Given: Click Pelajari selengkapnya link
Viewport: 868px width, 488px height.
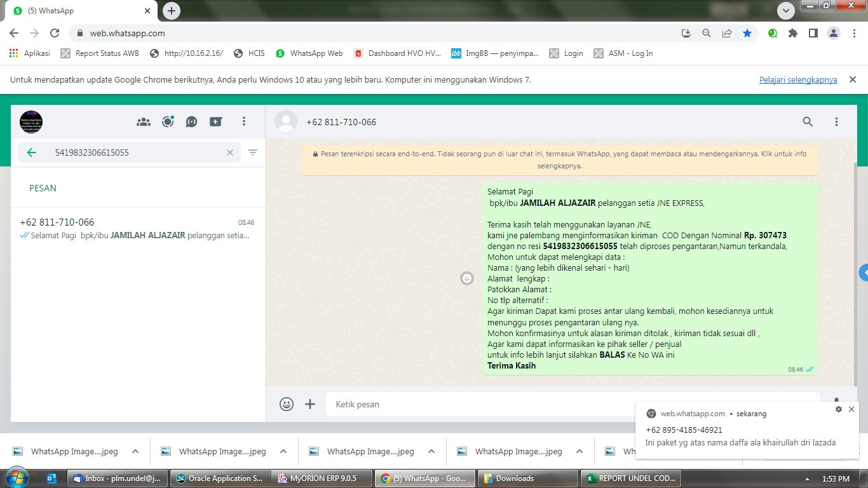Looking at the screenshot, I should [798, 80].
